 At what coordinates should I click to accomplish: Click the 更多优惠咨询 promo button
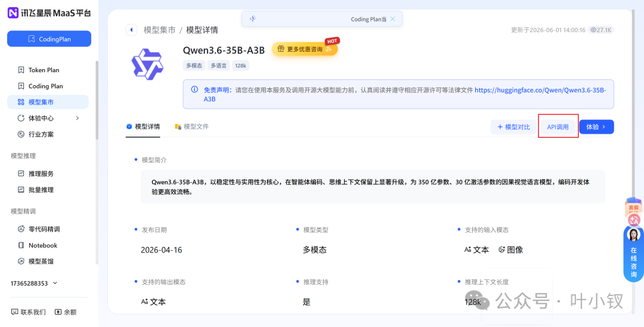point(305,49)
